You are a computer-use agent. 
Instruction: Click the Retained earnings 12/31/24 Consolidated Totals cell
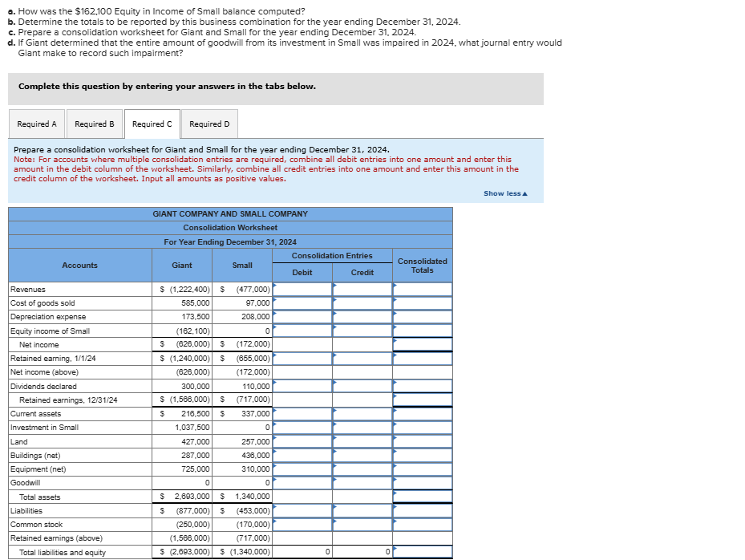coord(422,400)
